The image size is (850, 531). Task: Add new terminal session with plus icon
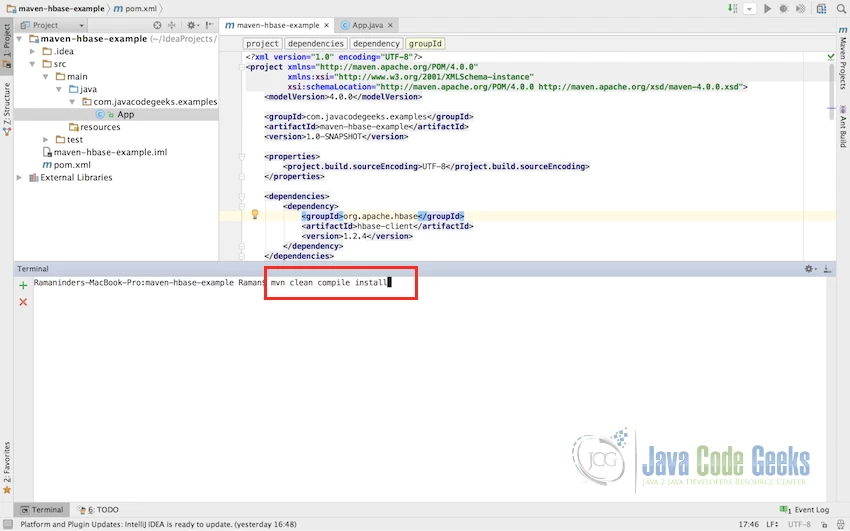point(23,285)
